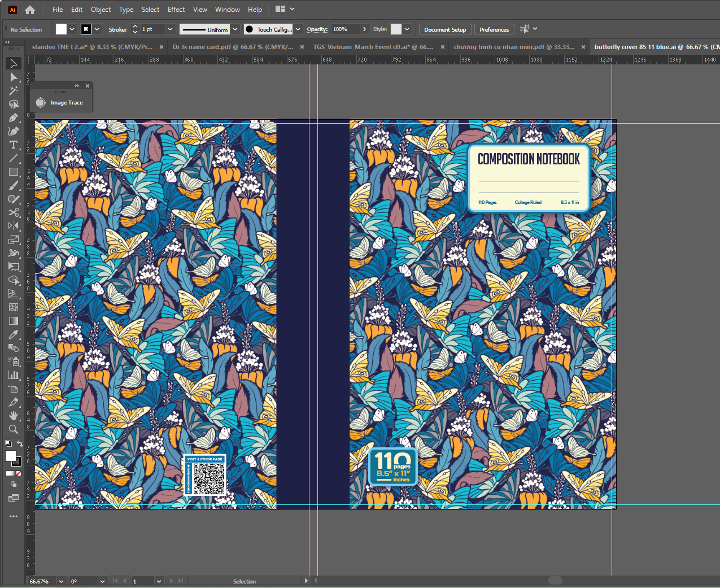Select the Magic Wand tool

coord(14,90)
